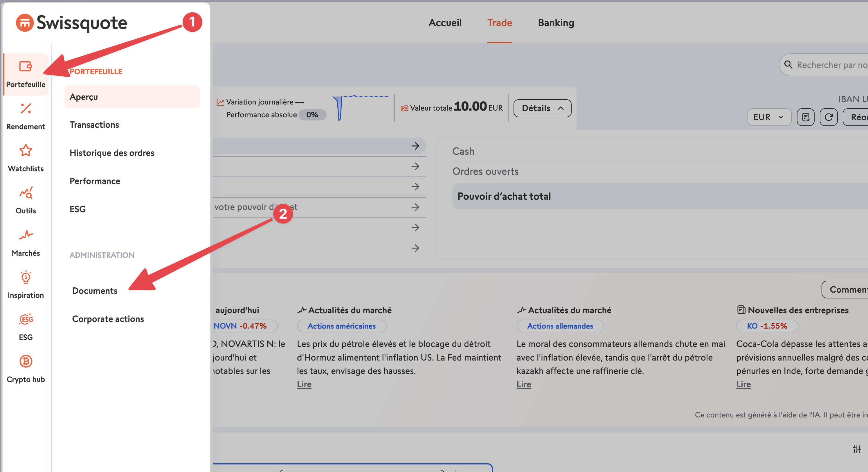The image size is (868, 472).
Task: Switch to the Accueil tab
Action: point(445,23)
